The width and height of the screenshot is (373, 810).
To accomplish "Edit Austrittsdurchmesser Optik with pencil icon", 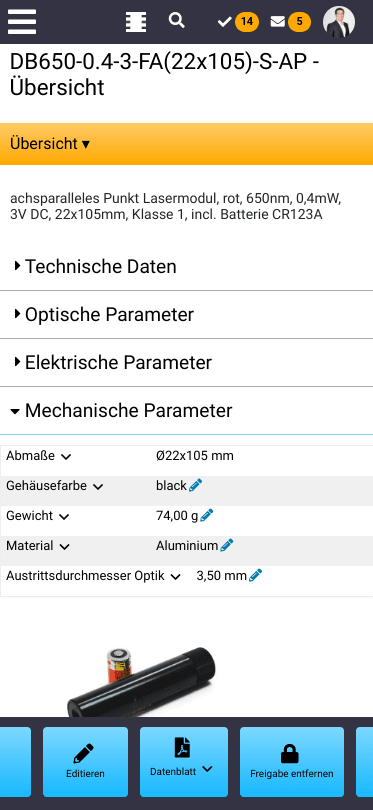I will pos(255,575).
